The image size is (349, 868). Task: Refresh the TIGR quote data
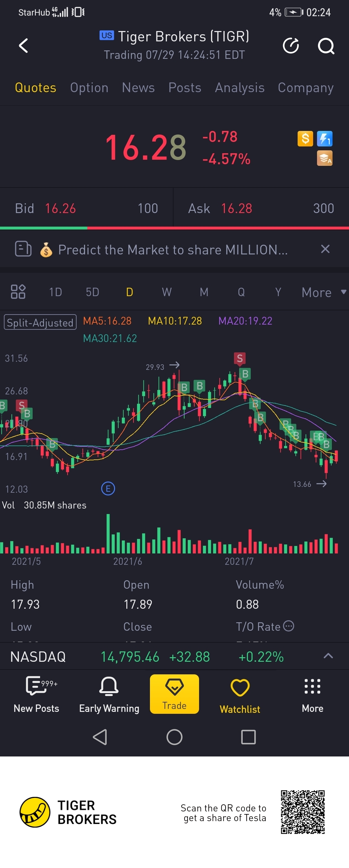click(x=291, y=46)
